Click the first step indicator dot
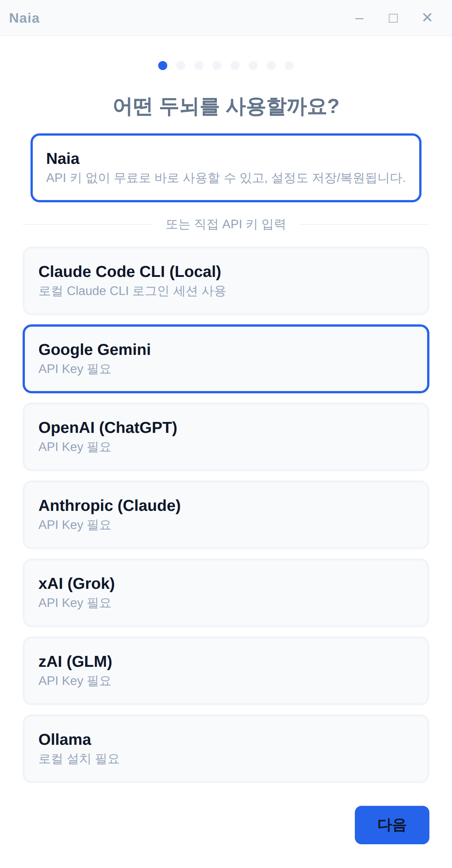The width and height of the screenshot is (452, 868). click(x=163, y=65)
